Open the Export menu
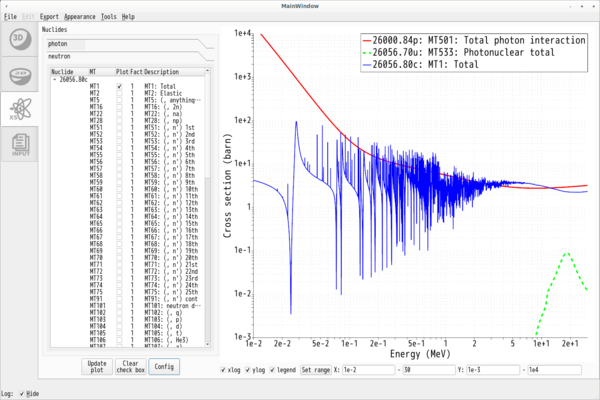The width and height of the screenshot is (600, 400). pyautogui.click(x=49, y=17)
